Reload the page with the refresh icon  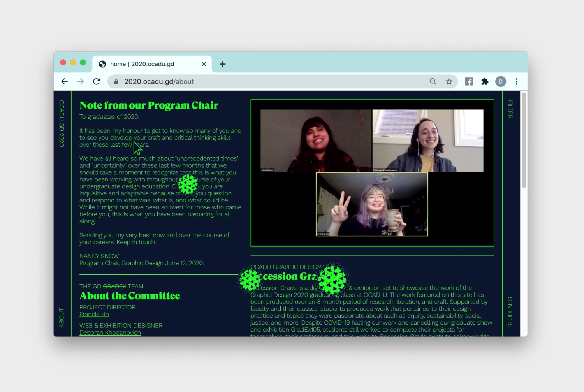pyautogui.click(x=97, y=81)
